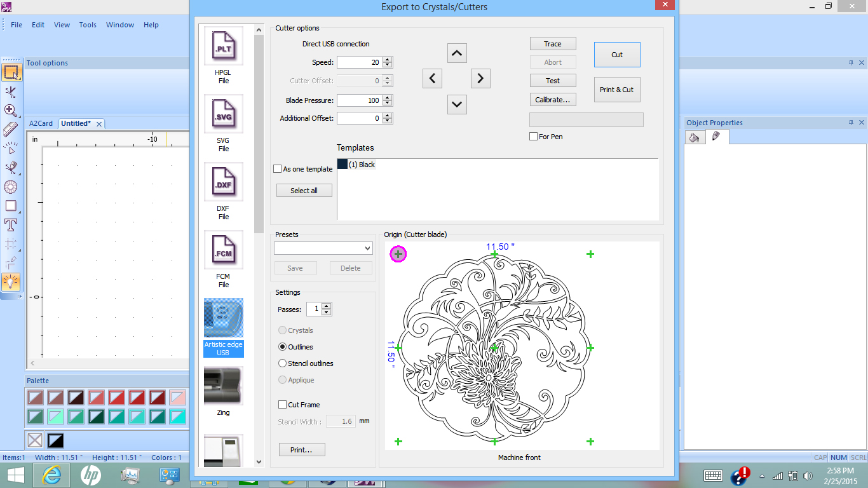
Task: Click the Select all button
Action: (x=304, y=191)
